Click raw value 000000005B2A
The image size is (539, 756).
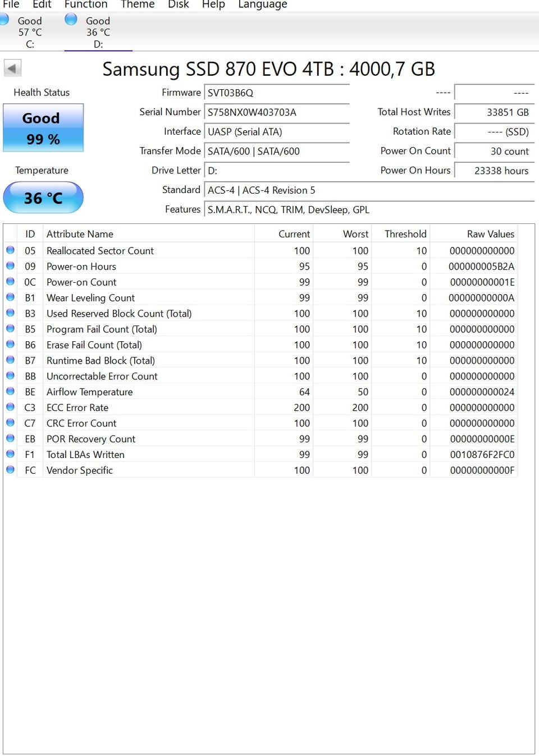point(482,267)
